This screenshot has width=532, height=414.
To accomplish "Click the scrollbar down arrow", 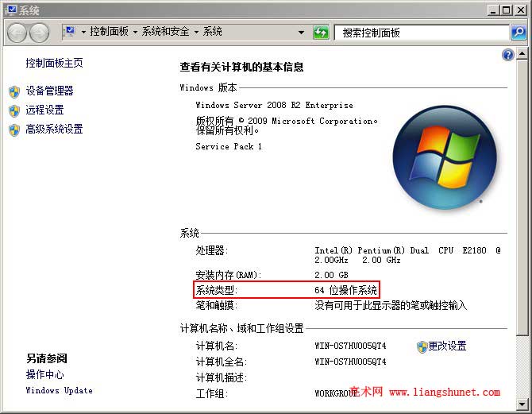I will pos(522,404).
